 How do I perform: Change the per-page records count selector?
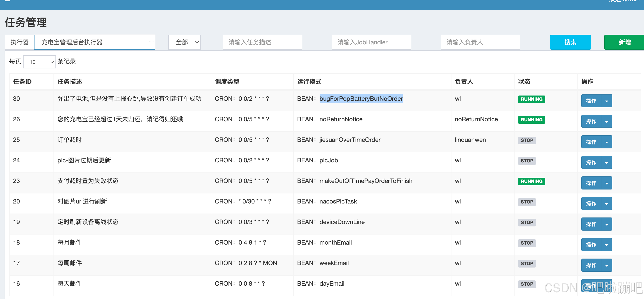tap(40, 62)
